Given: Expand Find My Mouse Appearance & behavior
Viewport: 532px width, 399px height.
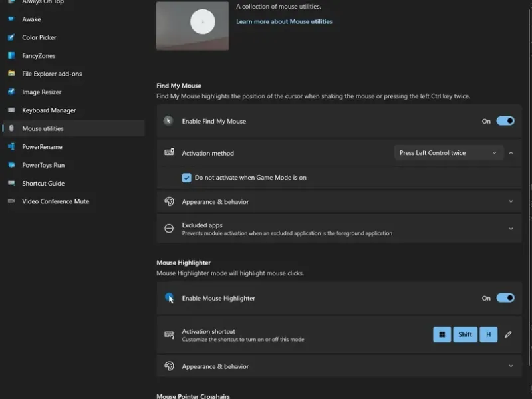Looking at the screenshot, I should (x=511, y=201).
